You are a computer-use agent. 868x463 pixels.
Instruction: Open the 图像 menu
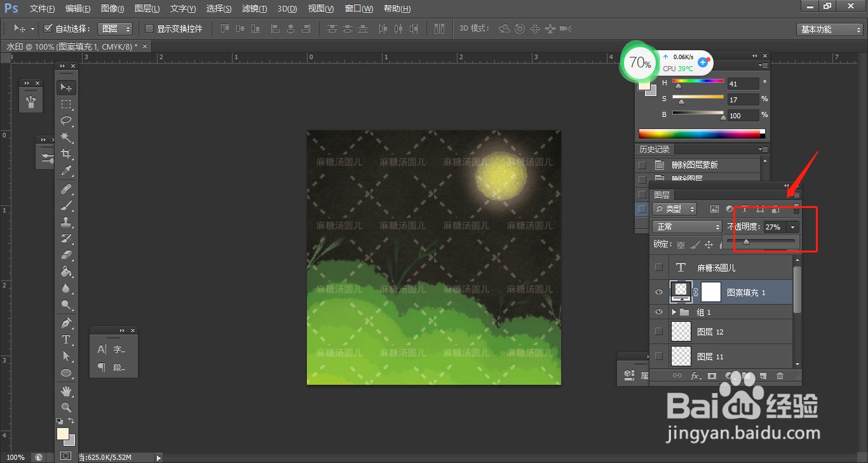point(113,9)
